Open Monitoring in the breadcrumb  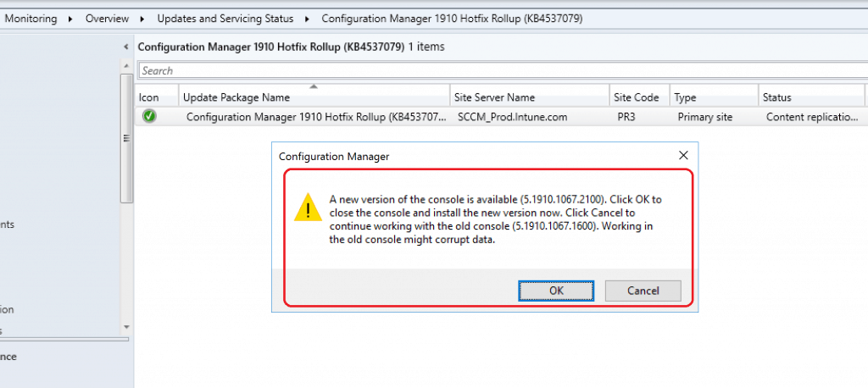31,19
